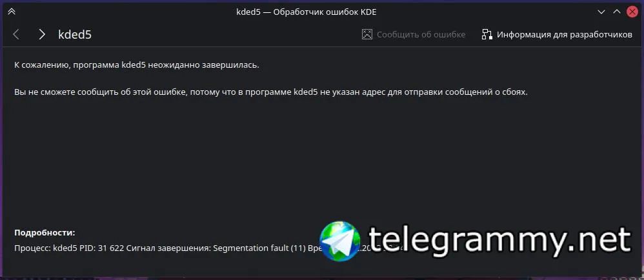Click the "Segmentation fault (11)" text

coord(259,248)
